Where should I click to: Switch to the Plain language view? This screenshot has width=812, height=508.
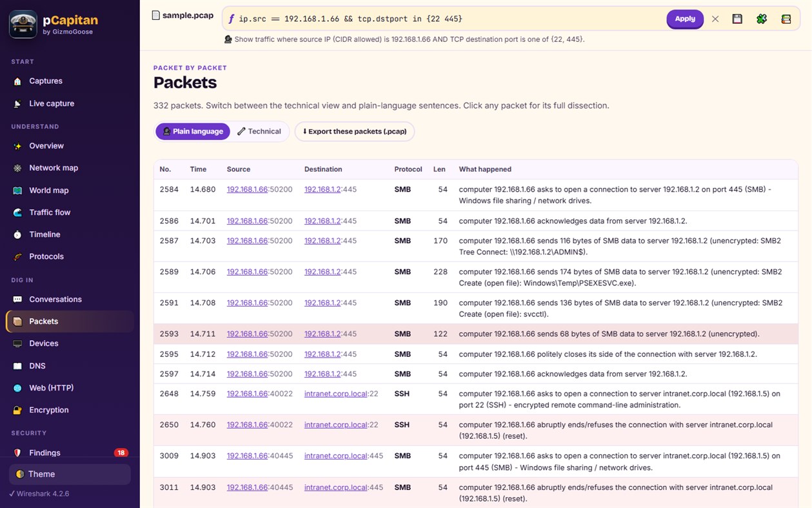click(193, 132)
